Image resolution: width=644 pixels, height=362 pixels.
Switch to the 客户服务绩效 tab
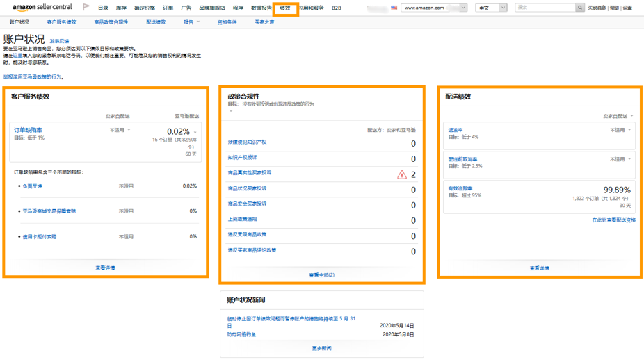[61, 22]
